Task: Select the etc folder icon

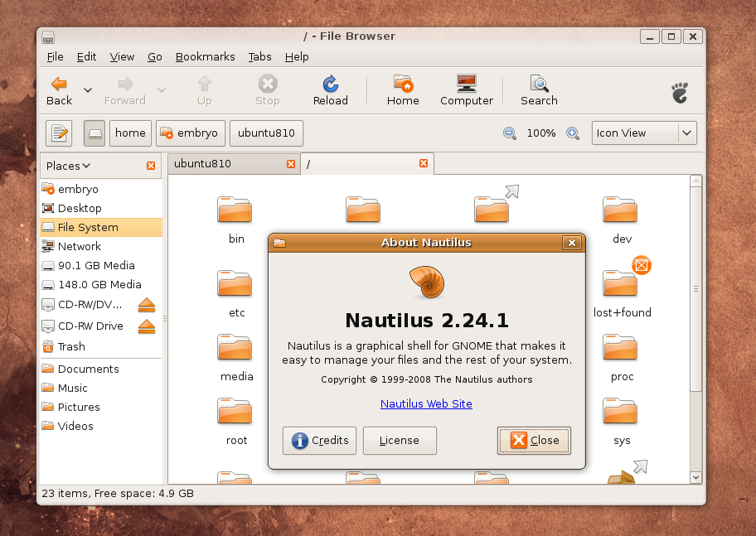Action: tap(235, 283)
